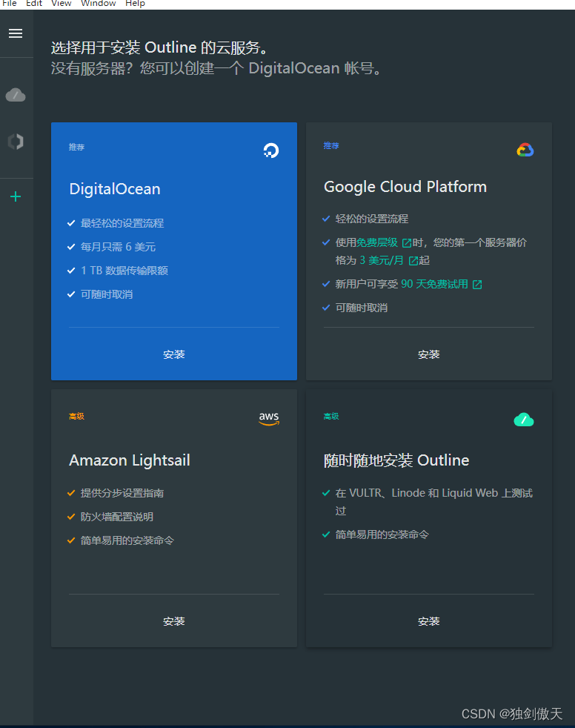Click the 没有服务器? DigitalOcean 帐号 subtitle
This screenshot has width=575, height=728.
(216, 68)
